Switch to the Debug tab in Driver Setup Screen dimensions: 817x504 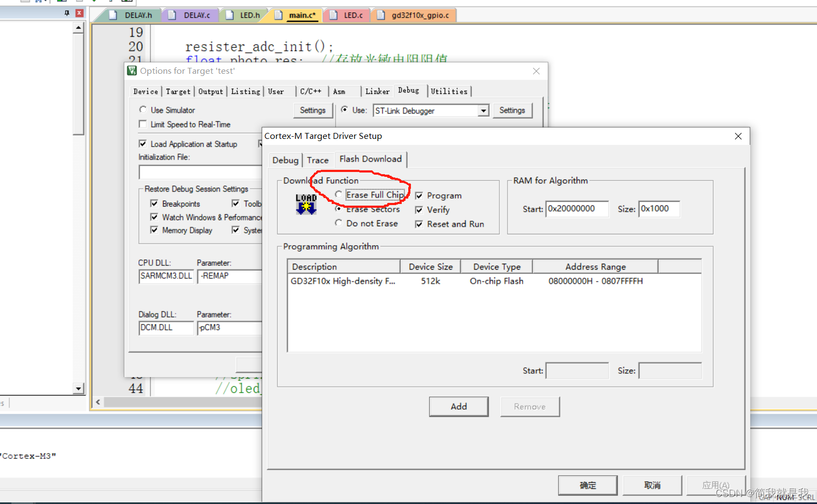tap(286, 160)
